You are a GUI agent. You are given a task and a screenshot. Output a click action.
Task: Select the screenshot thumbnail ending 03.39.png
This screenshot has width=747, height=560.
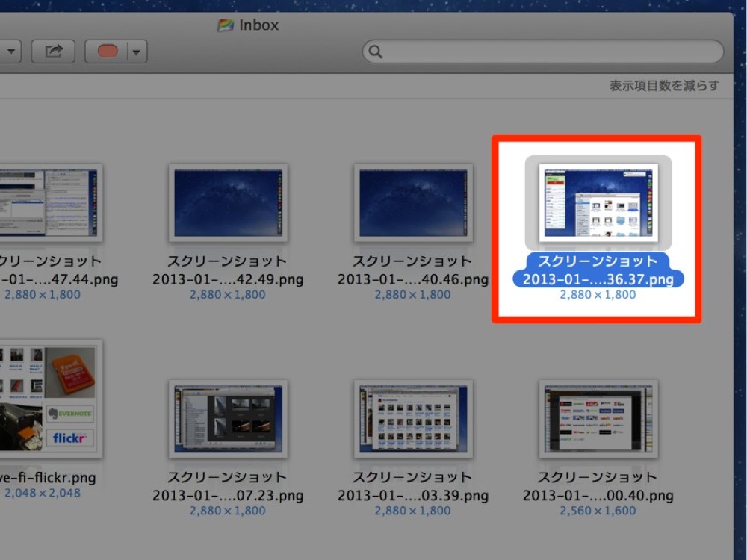(x=413, y=419)
